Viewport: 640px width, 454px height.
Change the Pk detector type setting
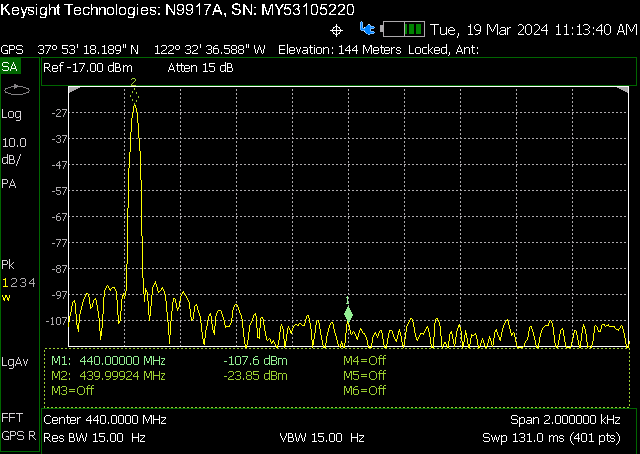(8, 265)
